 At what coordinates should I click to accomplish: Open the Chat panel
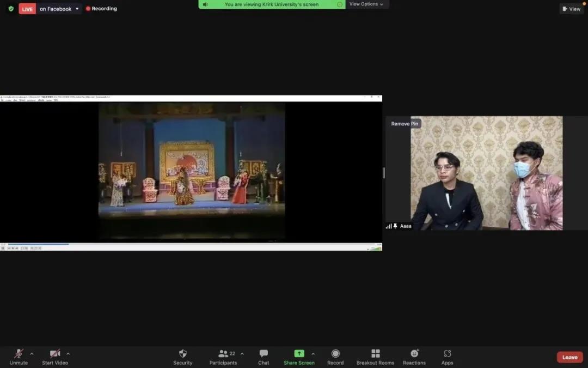coord(264,357)
